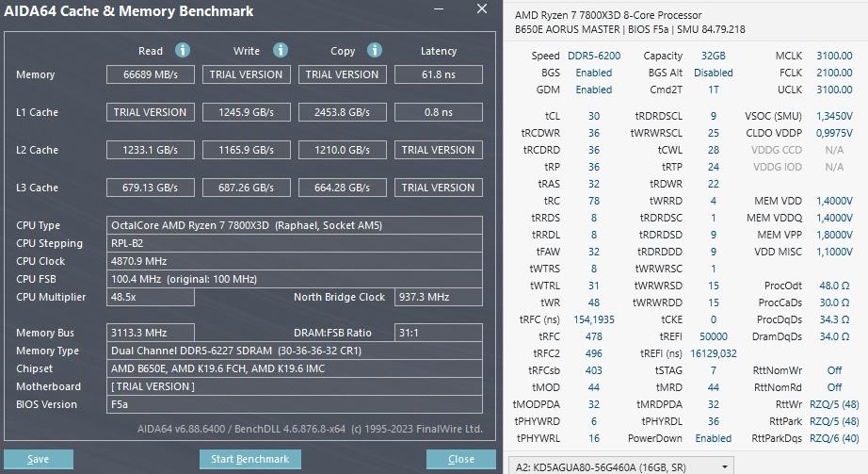
Task: Click Memory Write TRIAL VERSION field
Action: point(247,74)
